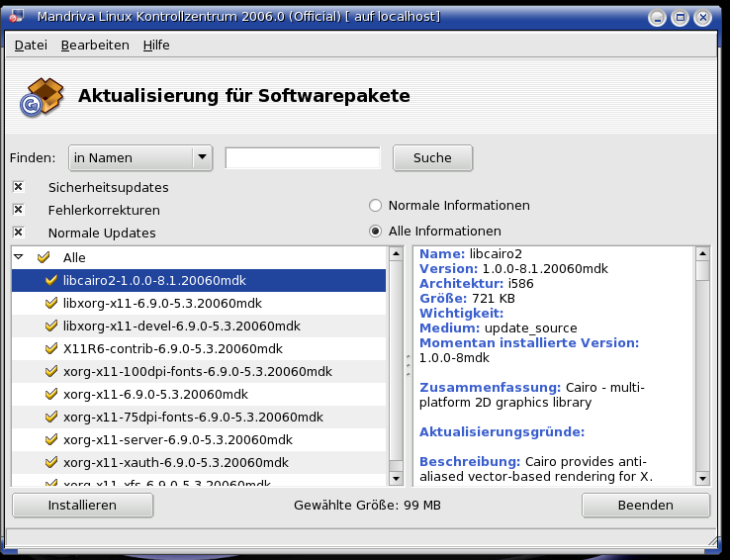Click the search text input field
Image resolution: width=730 pixels, height=560 pixels.
[x=303, y=157]
